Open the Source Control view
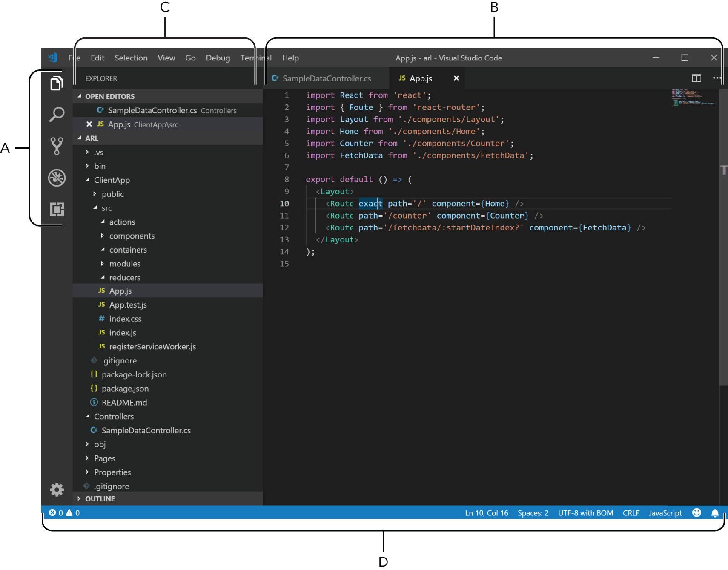The height and width of the screenshot is (570, 728). 57,146
